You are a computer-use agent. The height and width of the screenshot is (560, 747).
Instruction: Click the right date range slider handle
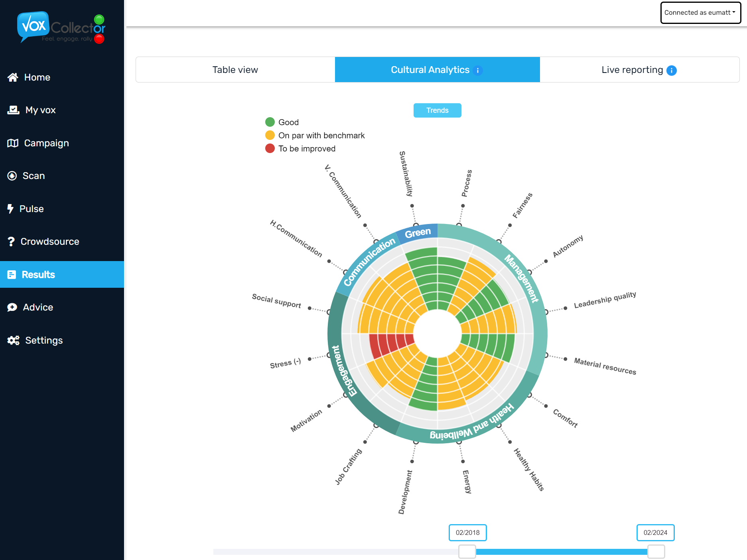[656, 552]
